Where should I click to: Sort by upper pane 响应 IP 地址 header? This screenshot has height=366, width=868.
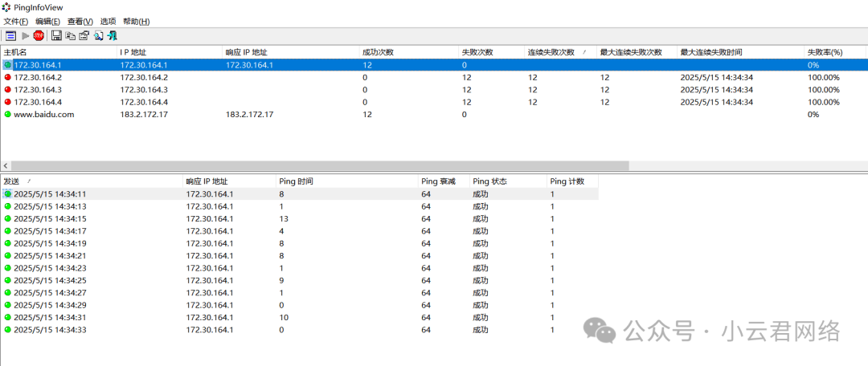click(x=290, y=52)
